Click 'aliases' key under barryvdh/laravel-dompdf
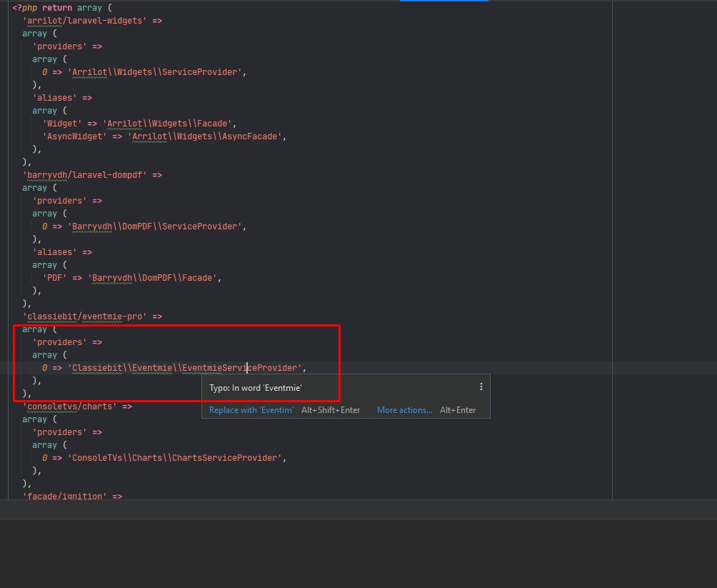 (x=54, y=252)
